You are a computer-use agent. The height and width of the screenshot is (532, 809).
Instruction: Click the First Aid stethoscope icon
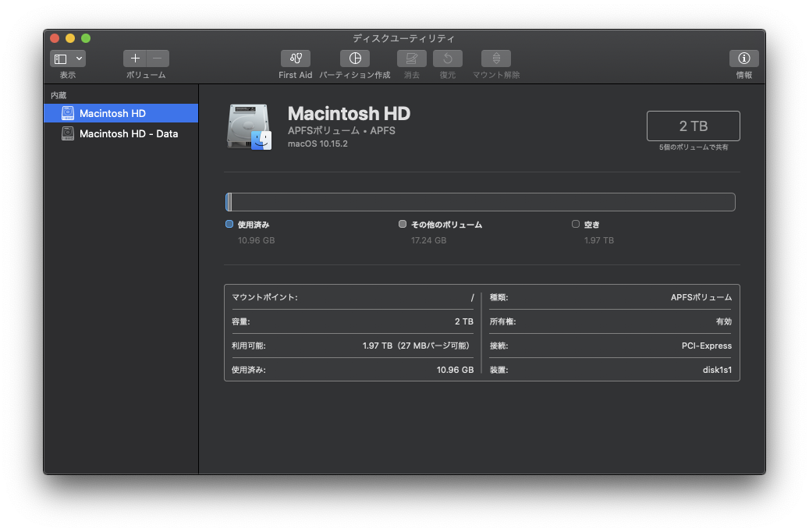tap(295, 59)
